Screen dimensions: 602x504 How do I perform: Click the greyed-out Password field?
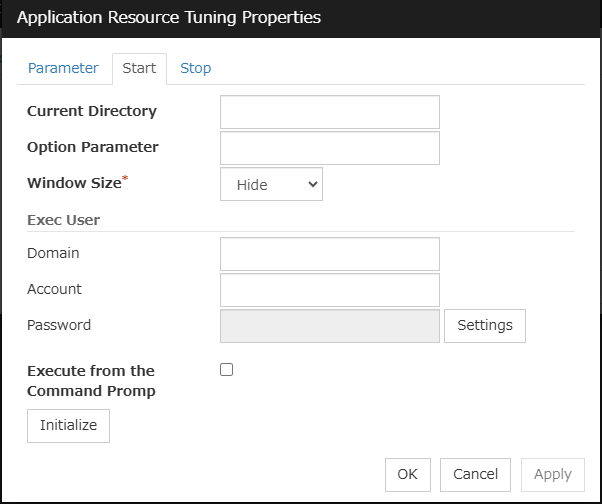[329, 326]
